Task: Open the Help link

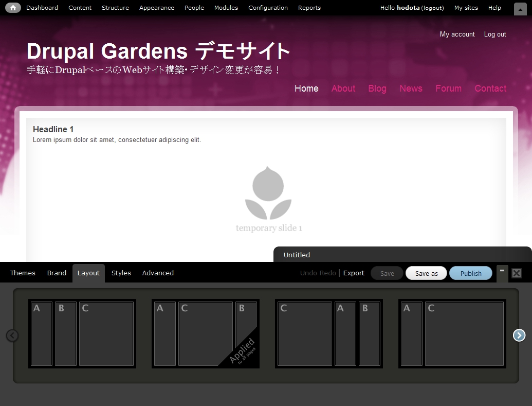Action: [x=494, y=8]
